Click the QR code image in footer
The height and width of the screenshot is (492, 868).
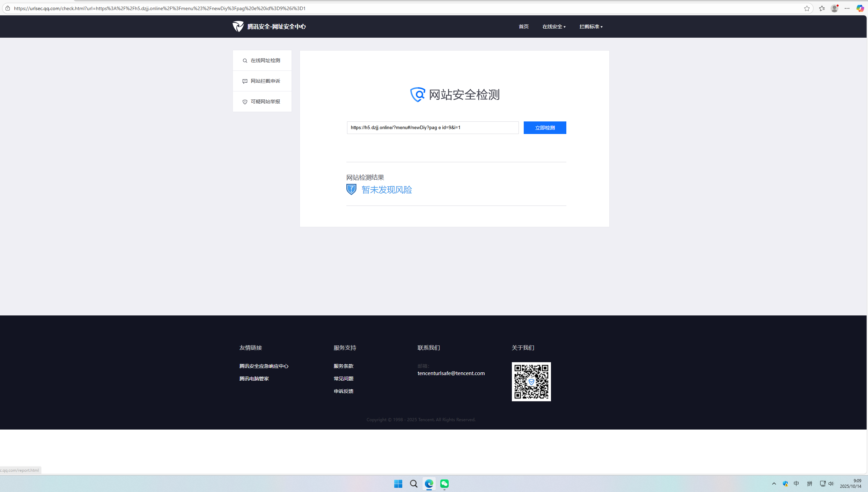tap(531, 382)
